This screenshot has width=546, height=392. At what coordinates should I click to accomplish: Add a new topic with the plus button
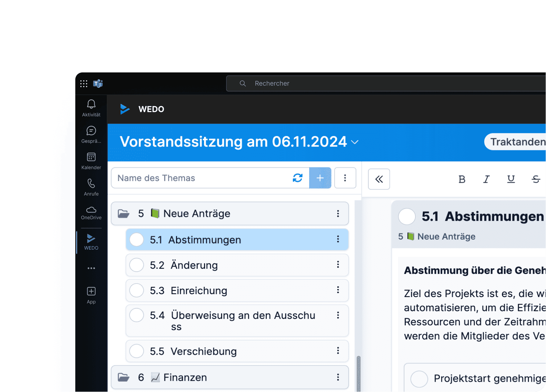[x=320, y=178]
